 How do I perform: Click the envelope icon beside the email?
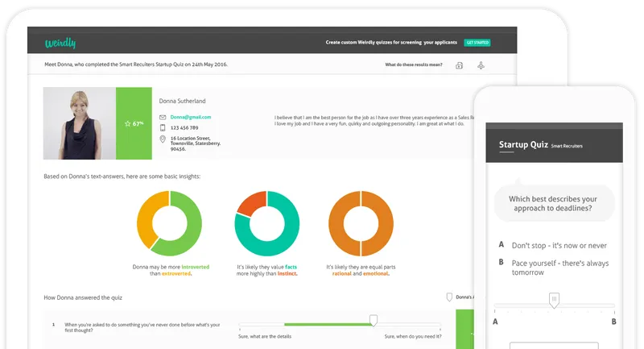(x=163, y=117)
